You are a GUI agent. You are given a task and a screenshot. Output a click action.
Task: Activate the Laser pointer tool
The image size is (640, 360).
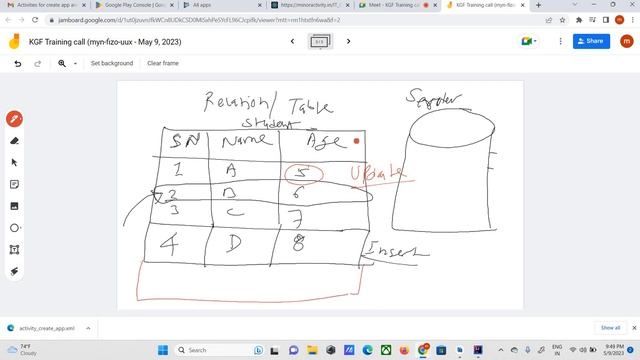pyautogui.click(x=14, y=271)
